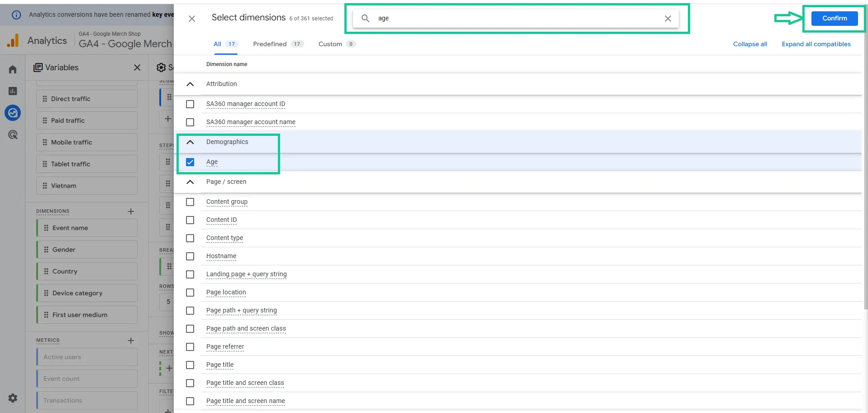Click the drag handle on Direct traffic segment

click(45, 99)
